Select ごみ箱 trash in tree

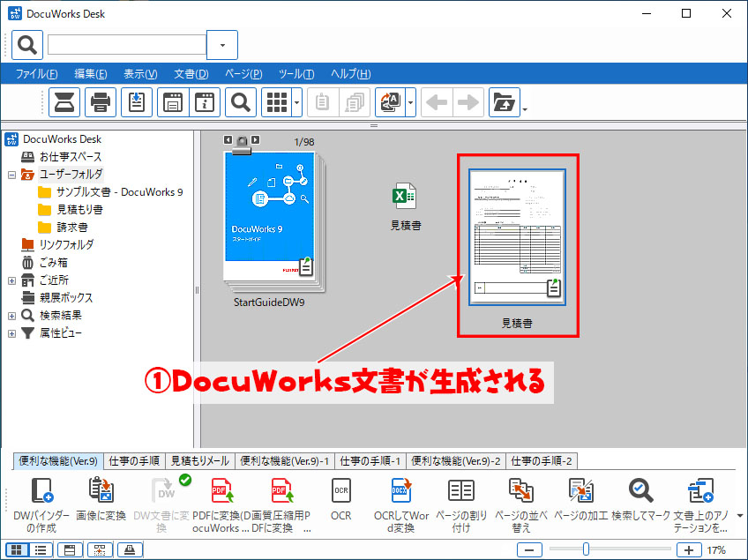54,263
